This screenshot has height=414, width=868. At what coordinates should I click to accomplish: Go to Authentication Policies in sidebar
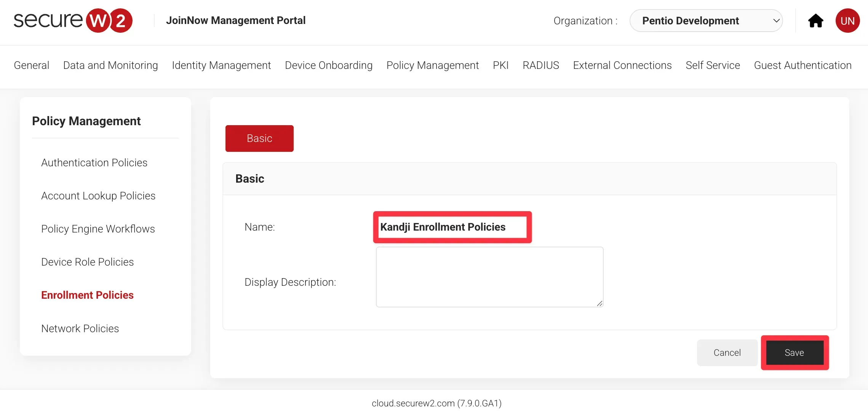coord(94,163)
